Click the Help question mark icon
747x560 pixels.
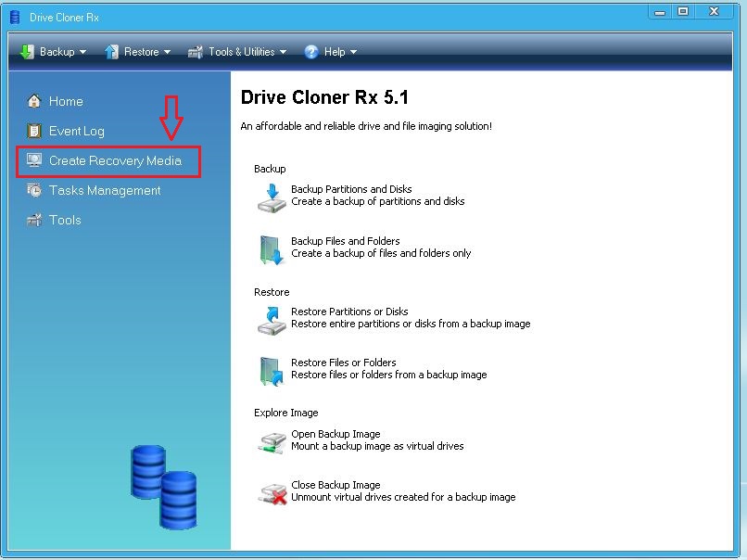pyautogui.click(x=311, y=52)
